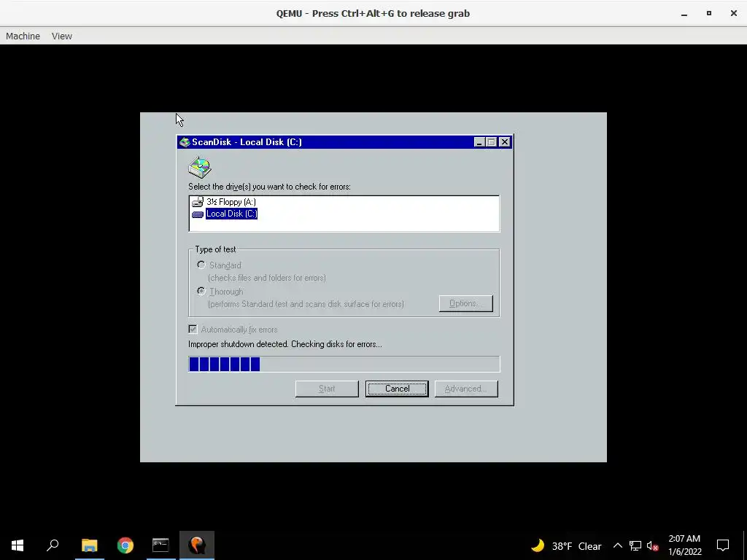Click 'Select the drive(s)' label text

(x=269, y=187)
